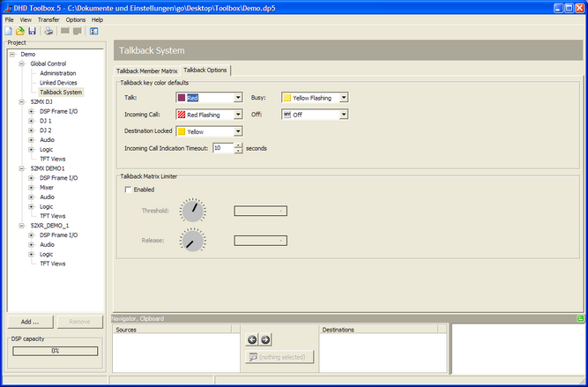Select Linked Devices in project tree
The image size is (588, 387).
point(58,83)
